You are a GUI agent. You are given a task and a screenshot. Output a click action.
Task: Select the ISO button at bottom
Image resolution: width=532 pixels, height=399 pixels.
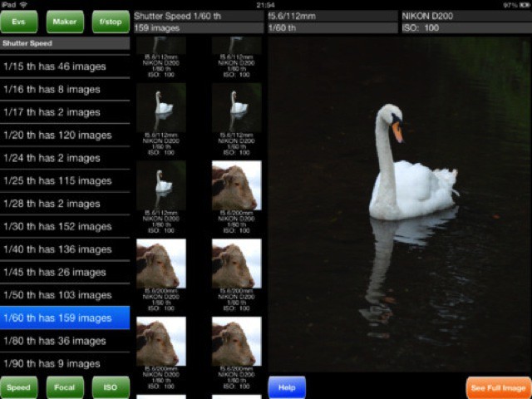(111, 387)
